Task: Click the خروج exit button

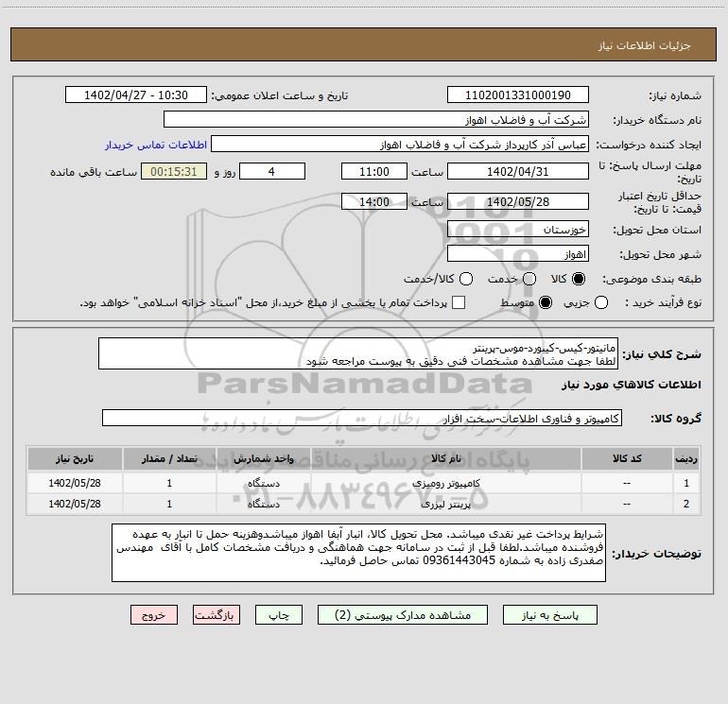Action: click(x=154, y=615)
